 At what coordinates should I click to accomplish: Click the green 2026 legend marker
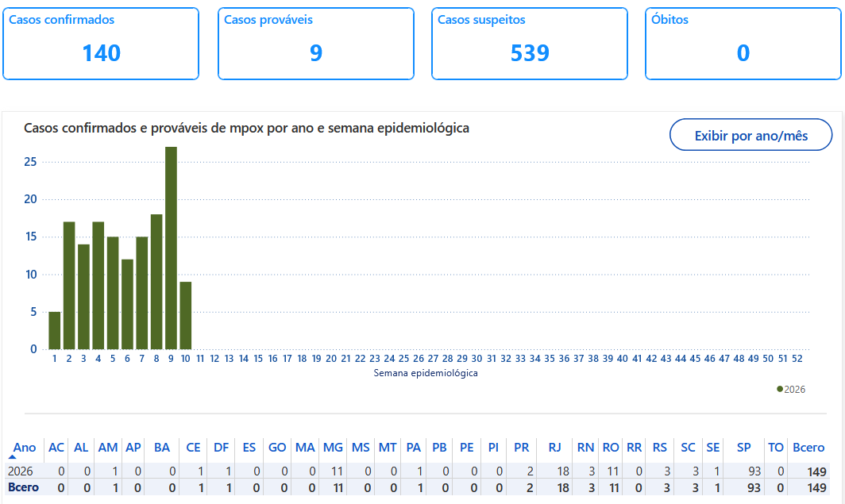(780, 389)
